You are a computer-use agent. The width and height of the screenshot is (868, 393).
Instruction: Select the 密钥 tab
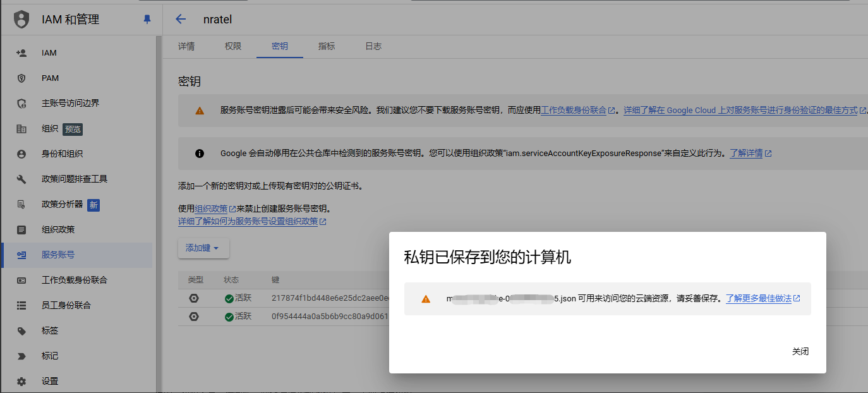pos(280,46)
